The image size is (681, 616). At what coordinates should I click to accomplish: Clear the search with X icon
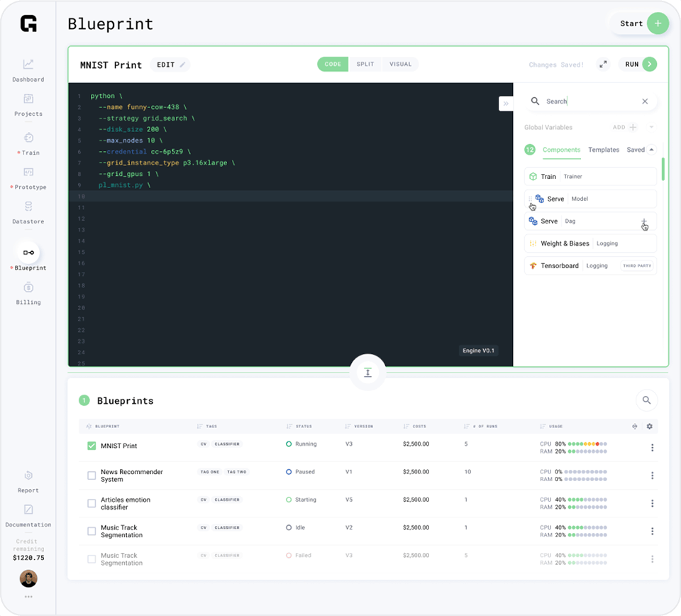(x=645, y=101)
